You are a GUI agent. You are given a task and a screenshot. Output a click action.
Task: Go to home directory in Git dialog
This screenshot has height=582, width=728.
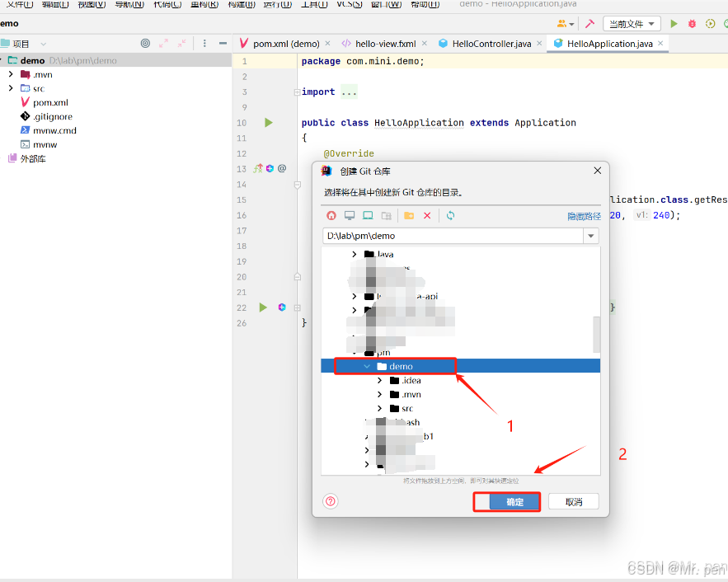pyautogui.click(x=331, y=215)
